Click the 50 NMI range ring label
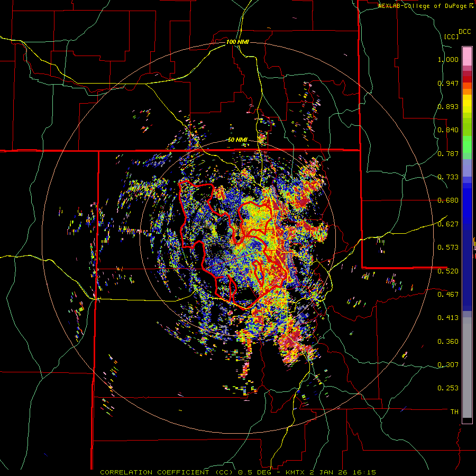This screenshot has width=476, height=476. [x=237, y=140]
